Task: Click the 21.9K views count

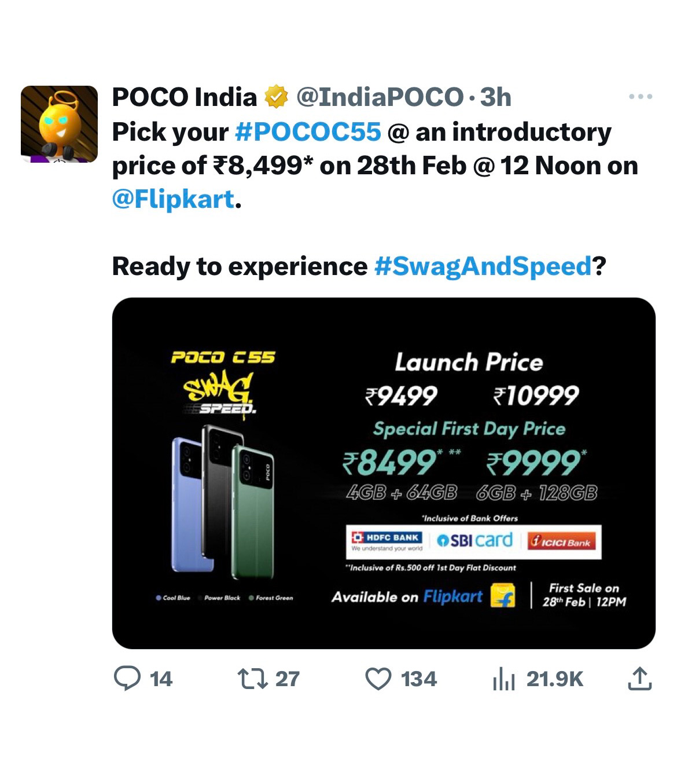Action: 554,679
